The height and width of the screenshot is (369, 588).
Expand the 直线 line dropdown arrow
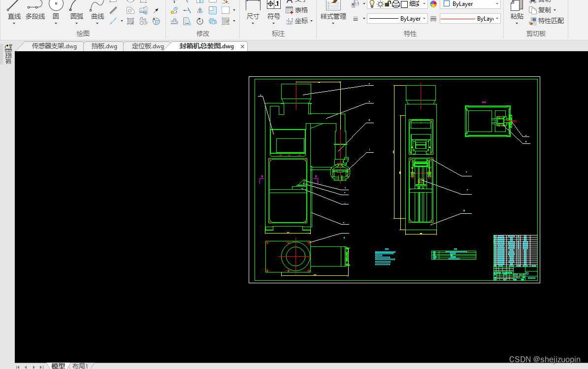(x=14, y=23)
